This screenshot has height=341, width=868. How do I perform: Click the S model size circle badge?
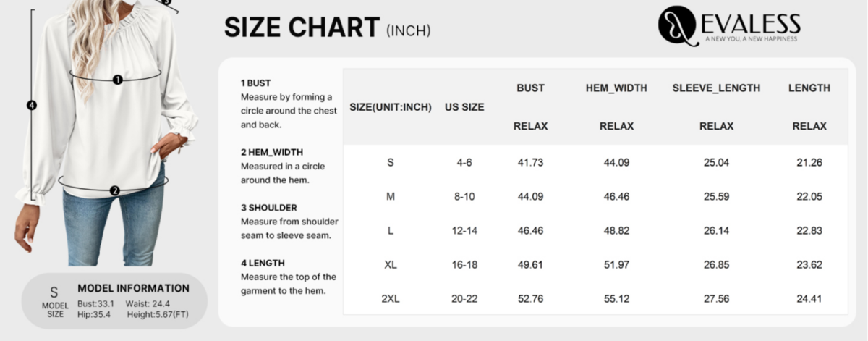pos(54,299)
